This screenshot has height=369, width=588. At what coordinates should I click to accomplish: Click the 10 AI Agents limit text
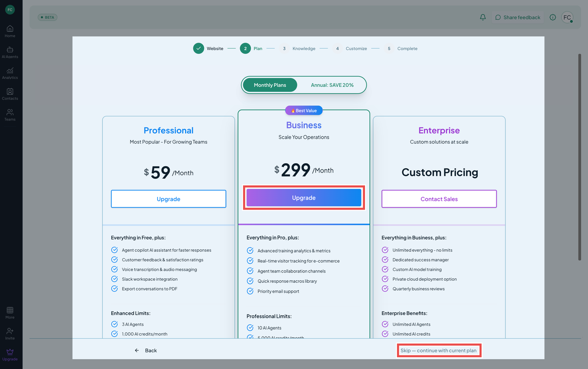click(269, 328)
